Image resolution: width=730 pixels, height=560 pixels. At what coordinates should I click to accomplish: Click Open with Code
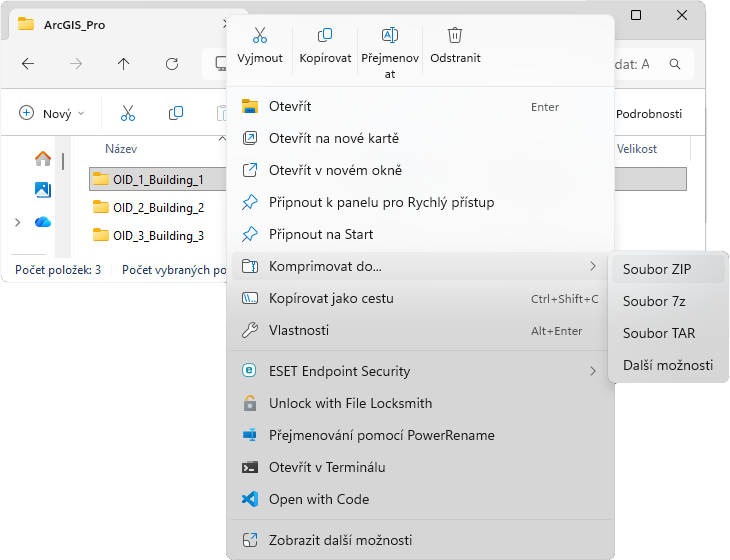420,499
